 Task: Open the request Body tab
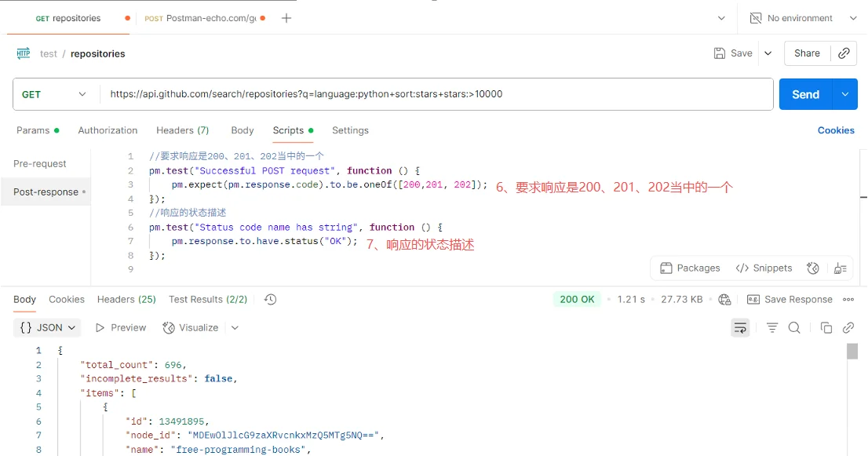(242, 130)
